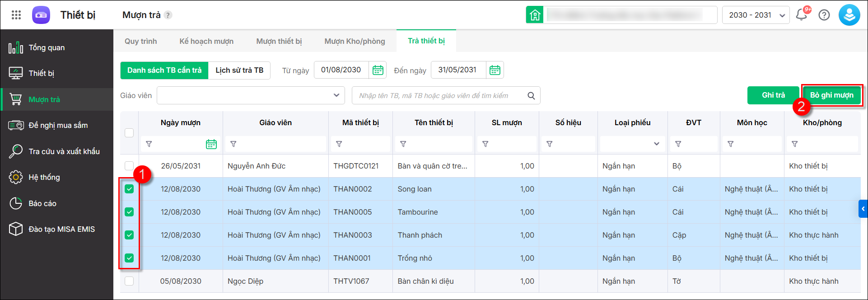The height and width of the screenshot is (300, 868).
Task: Click the Tên thiết bị column header
Action: 434,122
